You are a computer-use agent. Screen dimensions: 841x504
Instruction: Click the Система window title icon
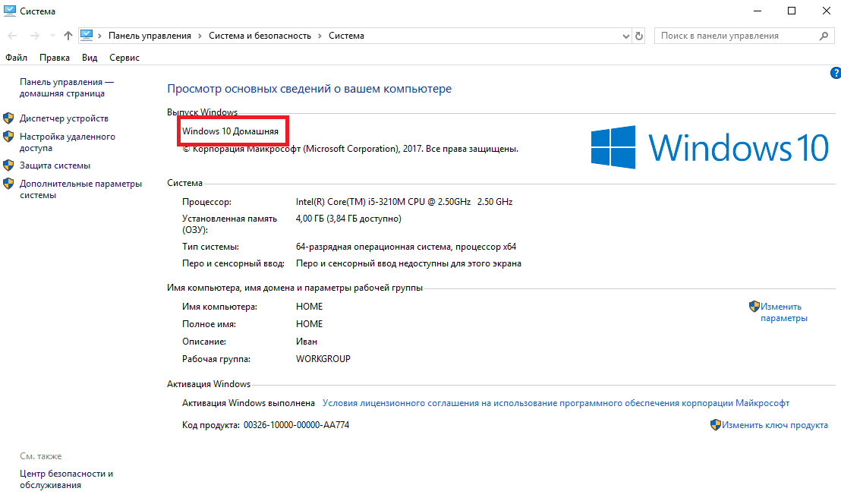tap(10, 11)
